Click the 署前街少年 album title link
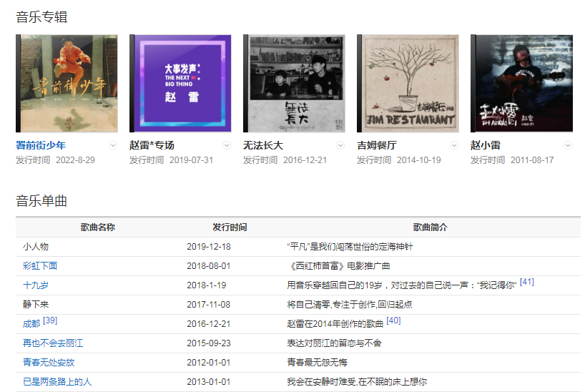The width and height of the screenshot is (585, 392). coord(41,145)
